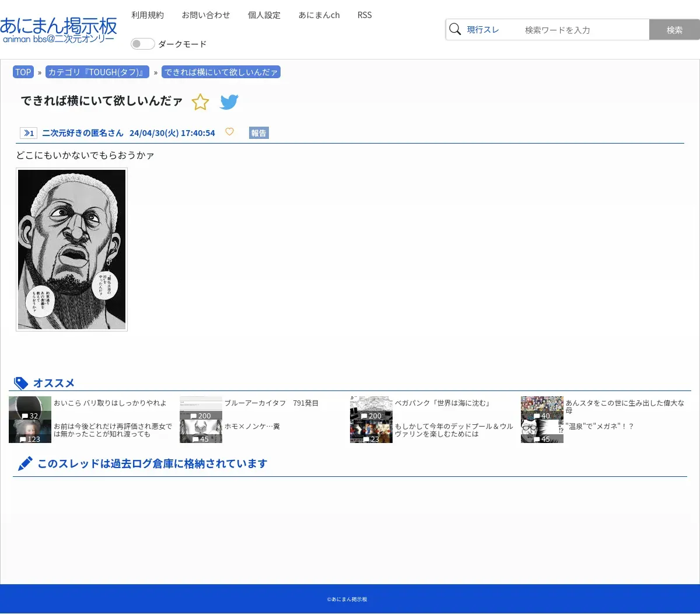Screen dimensions: 700x614
Task: Click thumbnail with 40 comments
Action: pos(542,408)
